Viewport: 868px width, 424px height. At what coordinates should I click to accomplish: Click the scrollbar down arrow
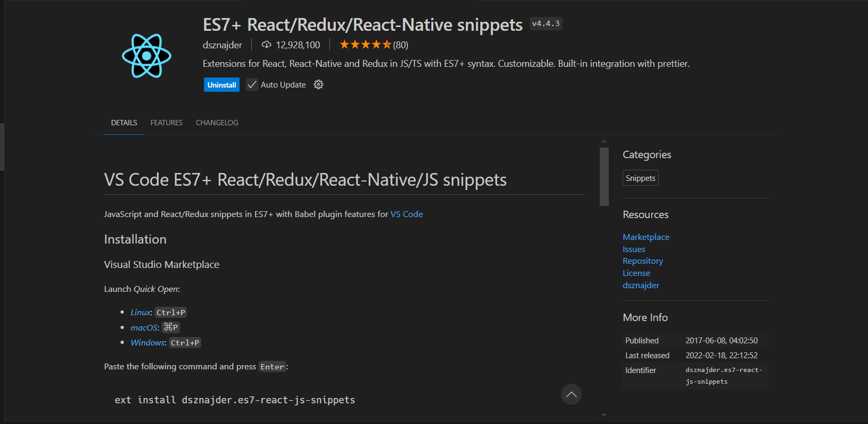click(x=604, y=416)
